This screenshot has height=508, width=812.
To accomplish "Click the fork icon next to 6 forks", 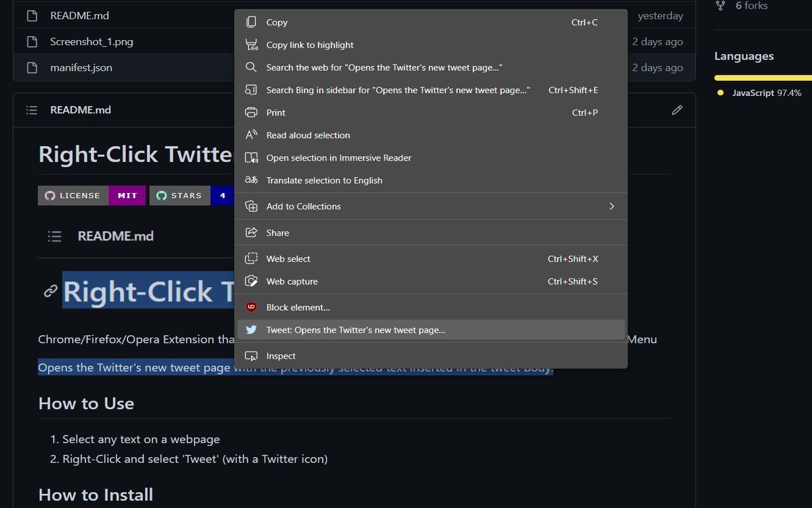I will 720,6.
